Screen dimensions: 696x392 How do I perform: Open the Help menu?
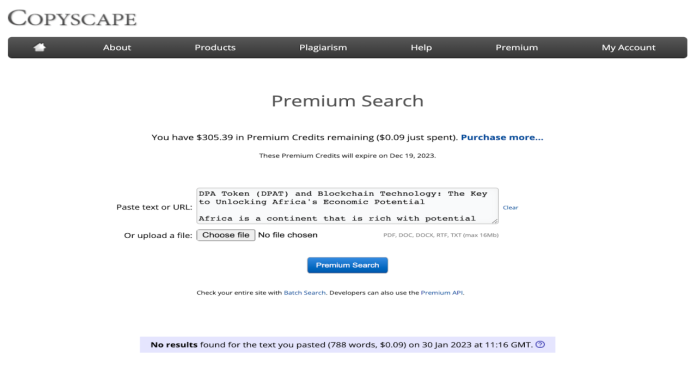[x=421, y=48]
